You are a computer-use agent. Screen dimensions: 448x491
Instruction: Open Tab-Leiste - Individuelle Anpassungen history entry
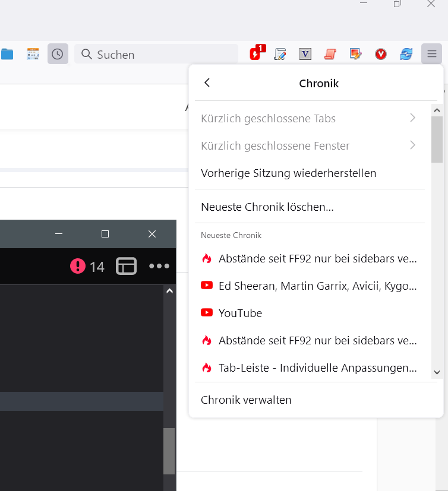click(309, 368)
